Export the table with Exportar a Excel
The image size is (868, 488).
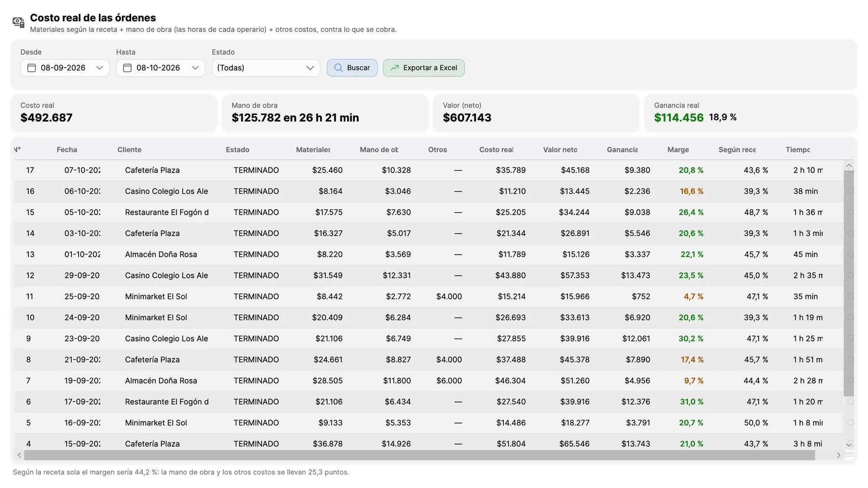424,68
